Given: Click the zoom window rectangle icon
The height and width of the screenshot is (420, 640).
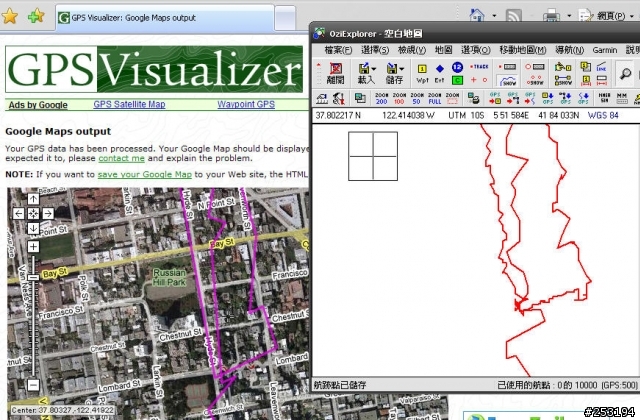Looking at the screenshot, I should point(452,98).
